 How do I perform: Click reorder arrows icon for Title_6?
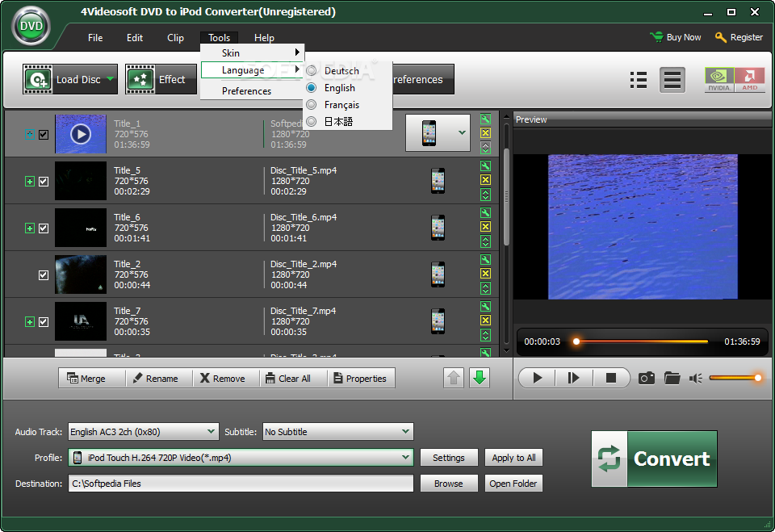tap(485, 241)
